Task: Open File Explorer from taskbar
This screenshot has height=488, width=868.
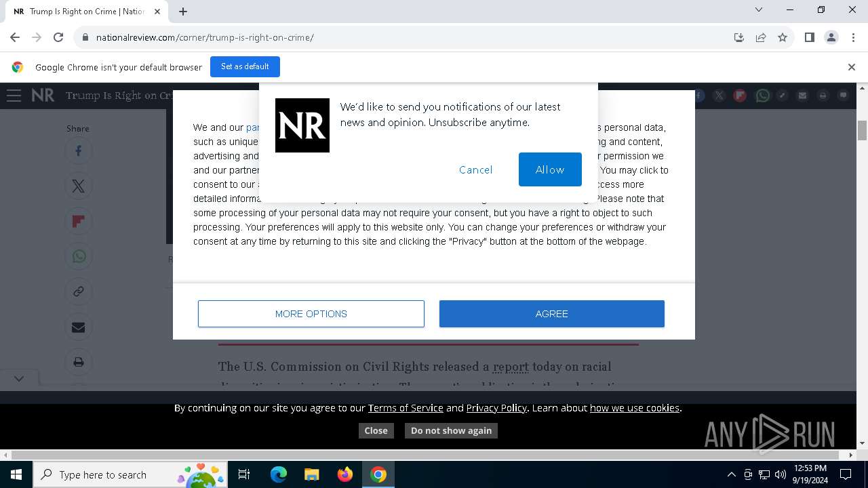Action: 311,474
